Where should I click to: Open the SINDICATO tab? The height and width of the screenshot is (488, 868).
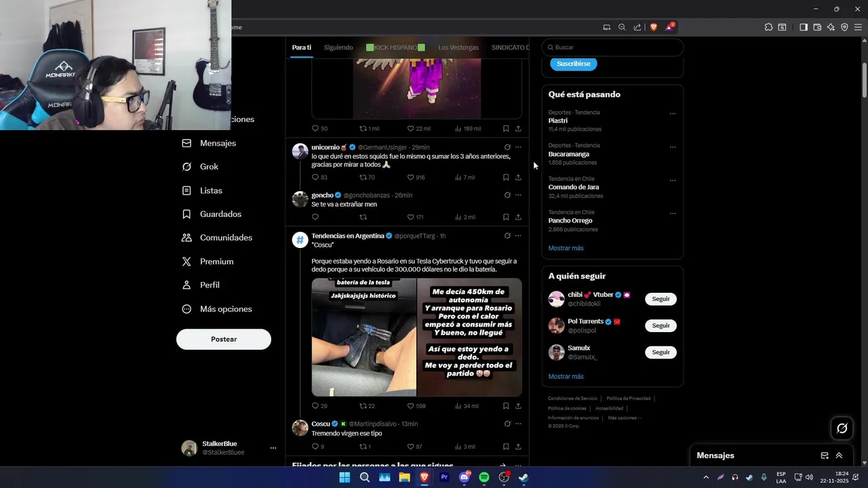click(x=510, y=47)
